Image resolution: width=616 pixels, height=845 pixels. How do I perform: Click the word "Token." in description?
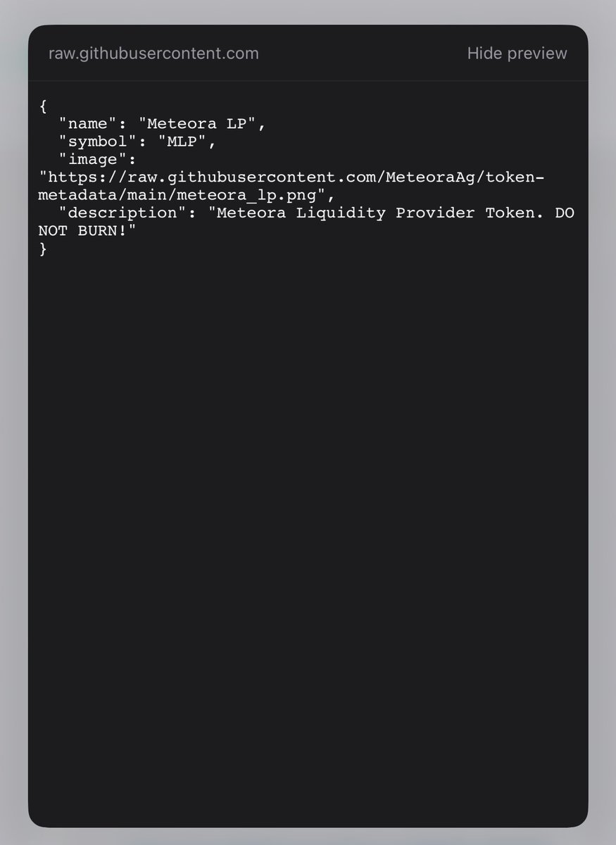514,213
